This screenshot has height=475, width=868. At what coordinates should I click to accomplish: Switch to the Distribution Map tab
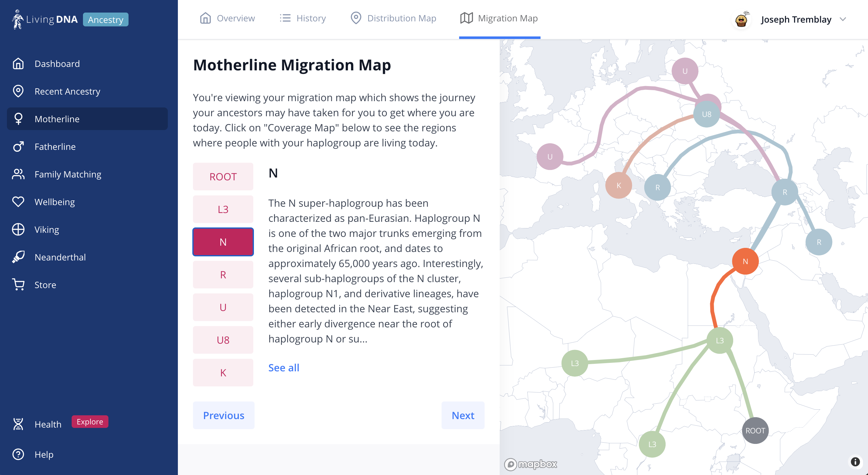(393, 18)
